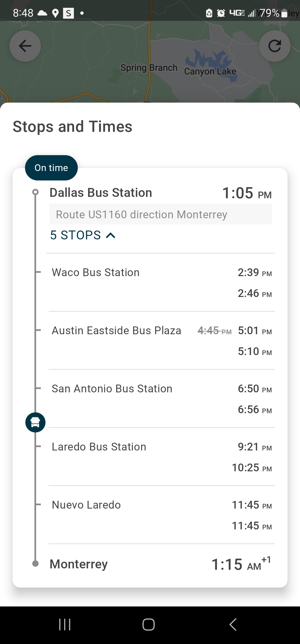The height and width of the screenshot is (644, 300).
Task: Tap the back arrow button
Action: [25, 46]
